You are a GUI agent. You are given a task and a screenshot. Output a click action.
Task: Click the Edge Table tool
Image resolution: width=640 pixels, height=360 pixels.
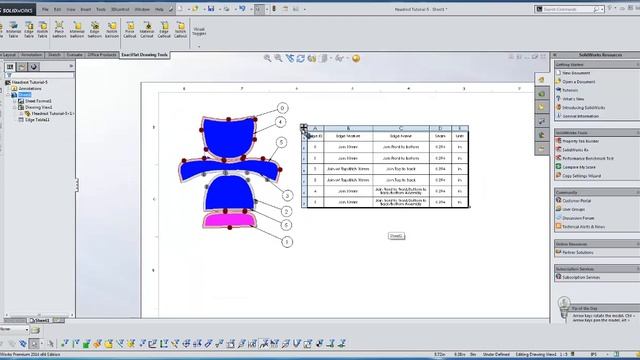(29, 30)
